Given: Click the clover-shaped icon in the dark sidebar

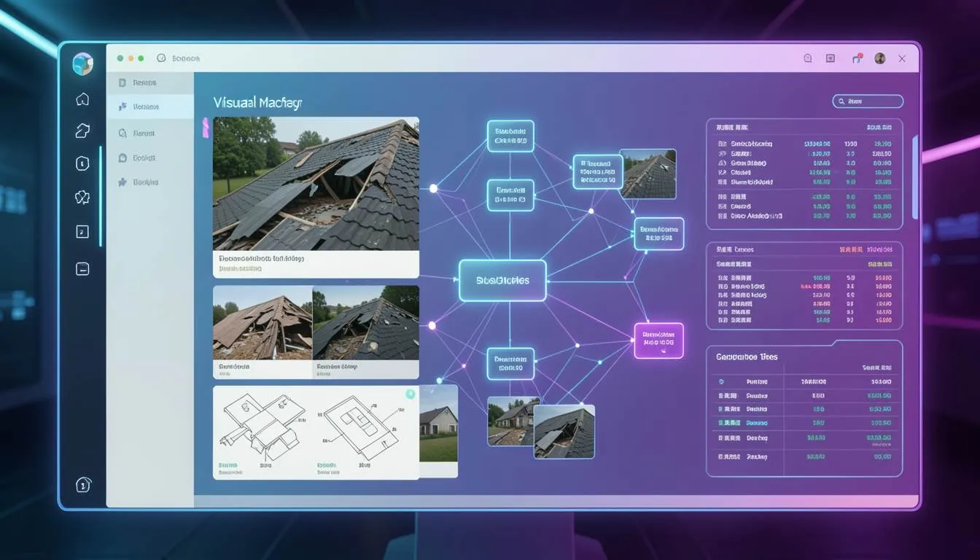Looking at the screenshot, I should click(82, 197).
